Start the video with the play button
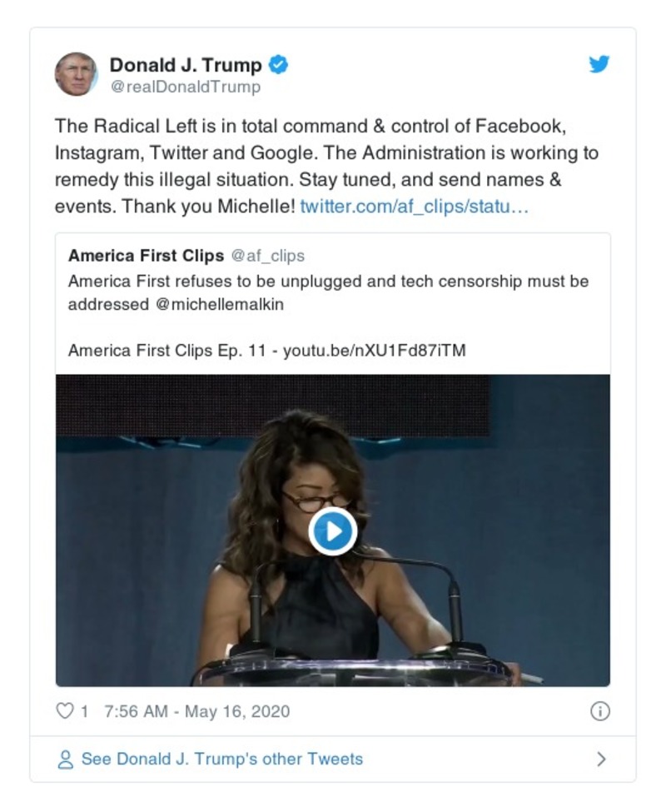 click(x=333, y=533)
